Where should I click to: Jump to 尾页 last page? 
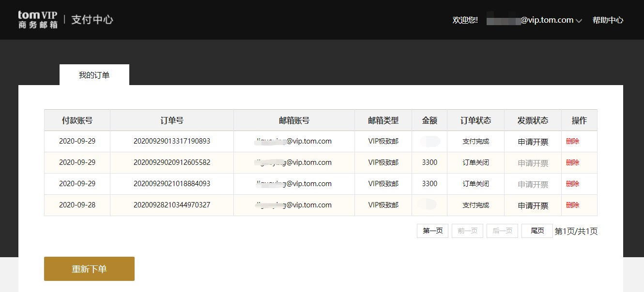[537, 231]
